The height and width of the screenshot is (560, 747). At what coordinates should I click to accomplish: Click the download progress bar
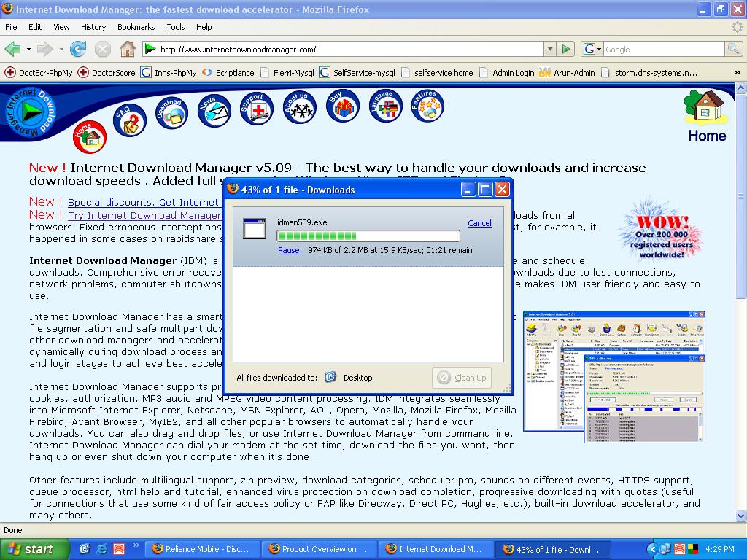pyautogui.click(x=368, y=236)
